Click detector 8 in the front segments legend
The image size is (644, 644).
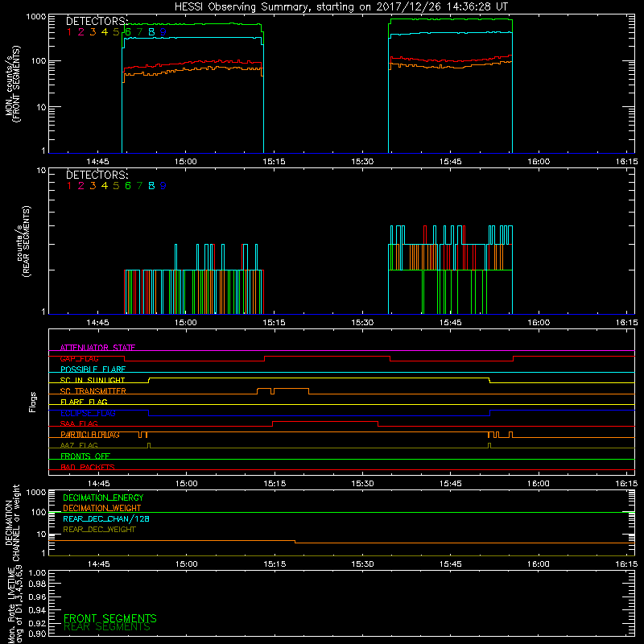(x=151, y=31)
